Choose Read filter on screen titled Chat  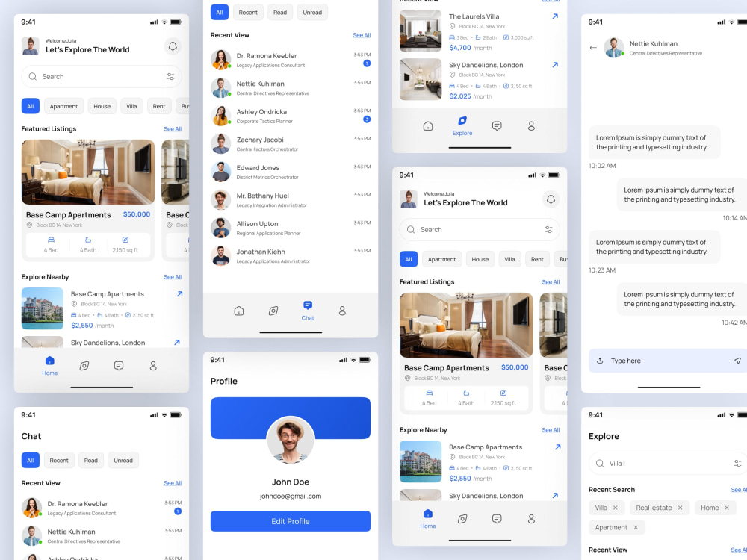click(91, 461)
